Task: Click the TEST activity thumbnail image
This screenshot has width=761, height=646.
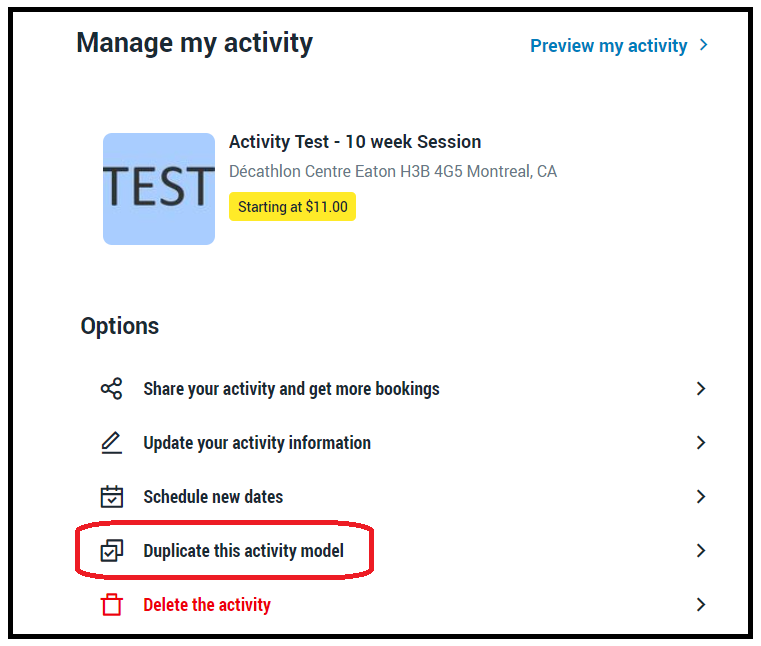Action: point(159,189)
